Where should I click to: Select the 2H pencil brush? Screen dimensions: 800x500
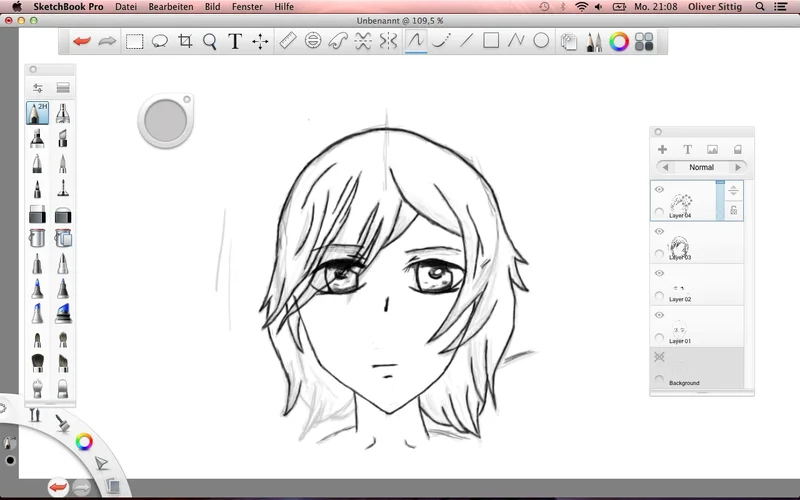coord(37,113)
